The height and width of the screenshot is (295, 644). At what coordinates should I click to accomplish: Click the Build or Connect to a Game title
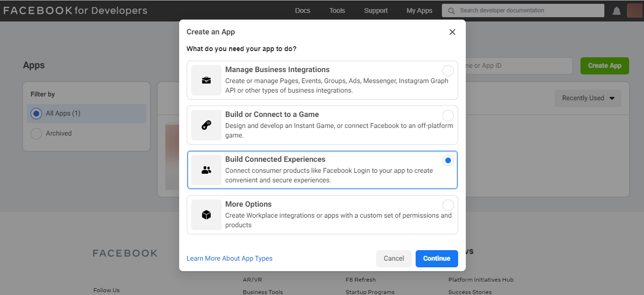pyautogui.click(x=272, y=115)
